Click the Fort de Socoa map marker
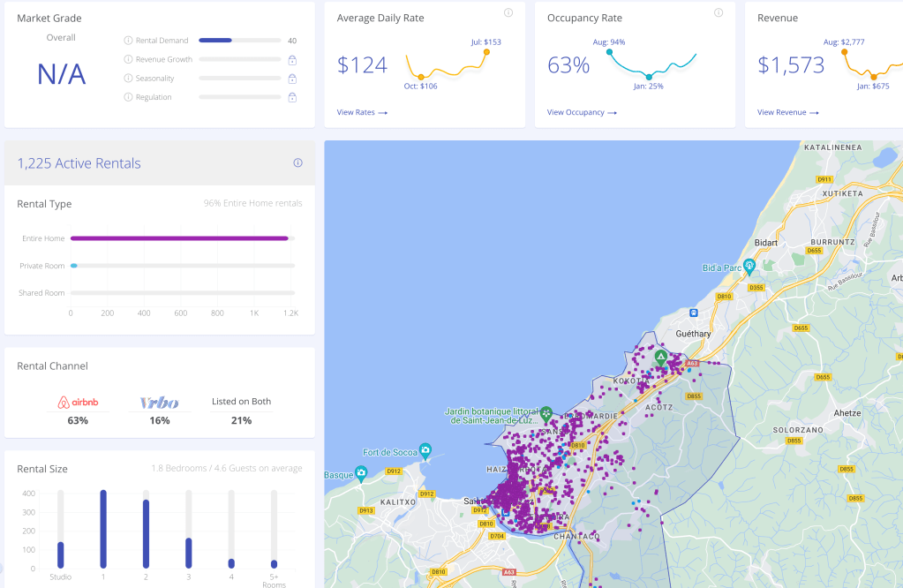 [425, 449]
